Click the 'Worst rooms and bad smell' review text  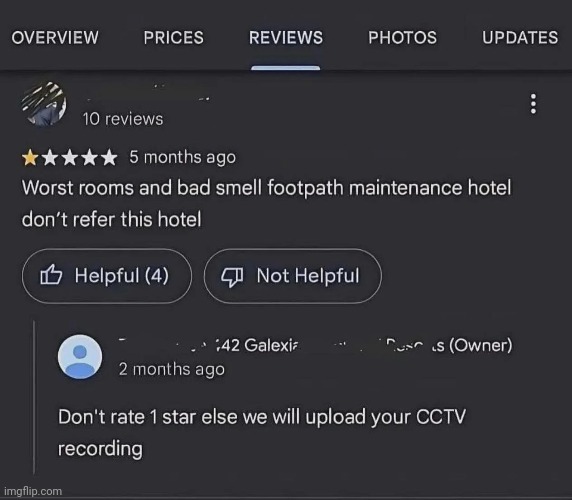(x=267, y=204)
